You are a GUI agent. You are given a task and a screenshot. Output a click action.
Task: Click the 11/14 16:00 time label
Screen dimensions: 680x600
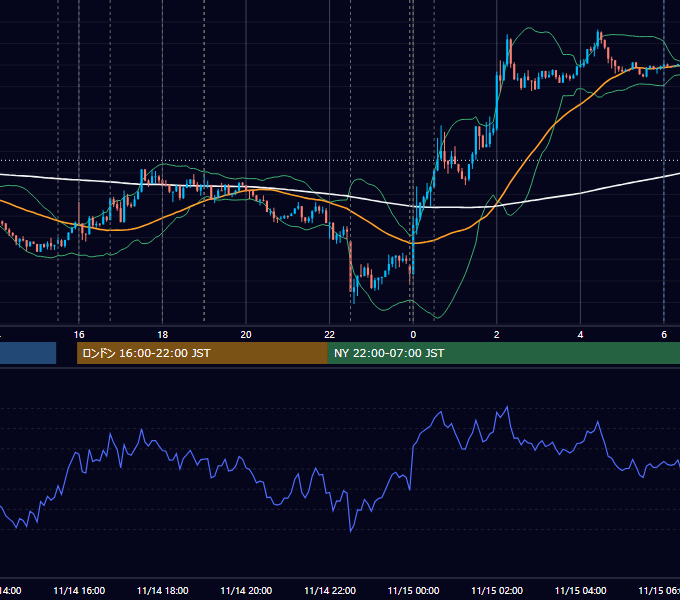79,590
